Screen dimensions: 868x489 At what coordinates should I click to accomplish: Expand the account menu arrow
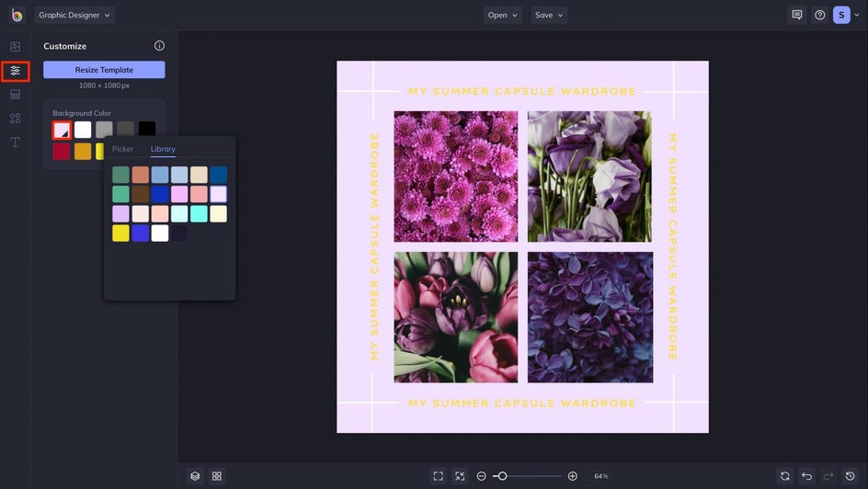pos(857,15)
